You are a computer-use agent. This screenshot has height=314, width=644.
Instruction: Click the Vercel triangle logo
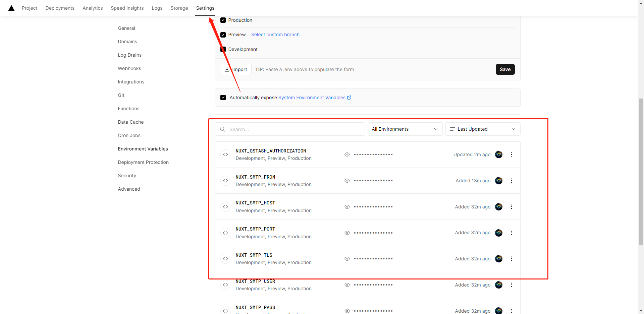click(11, 8)
